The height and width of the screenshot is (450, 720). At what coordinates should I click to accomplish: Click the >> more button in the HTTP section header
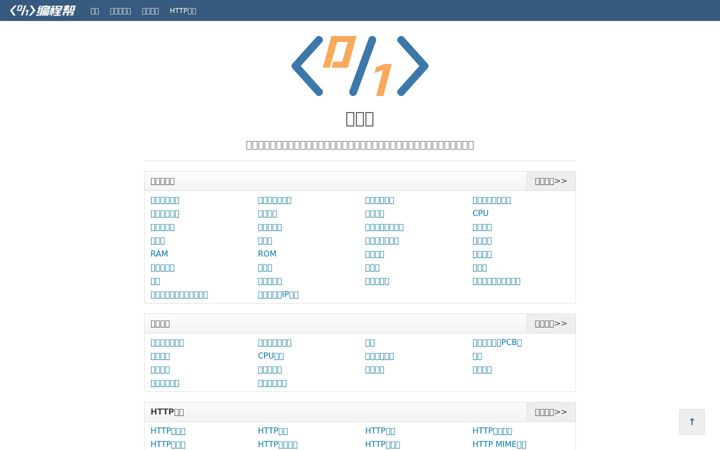(551, 412)
